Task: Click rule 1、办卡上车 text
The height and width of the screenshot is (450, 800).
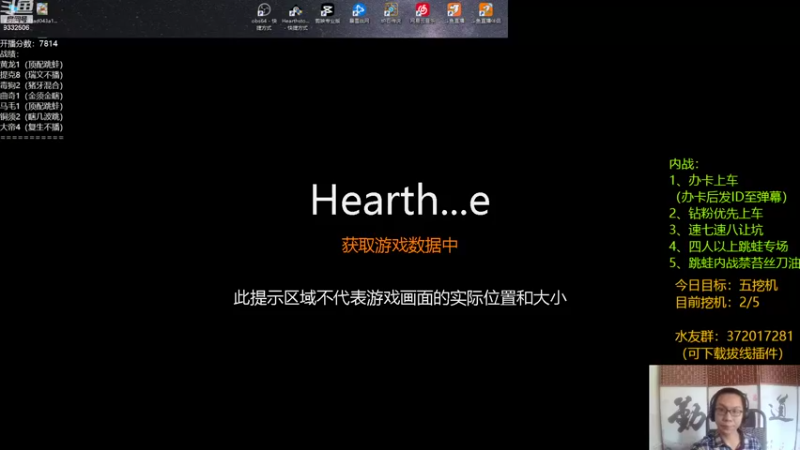Action: 704,181
